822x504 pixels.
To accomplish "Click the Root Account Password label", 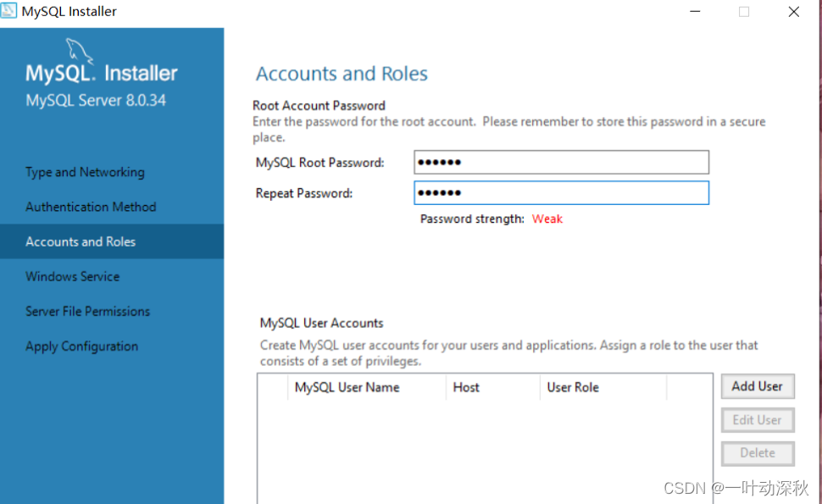I will (x=319, y=106).
